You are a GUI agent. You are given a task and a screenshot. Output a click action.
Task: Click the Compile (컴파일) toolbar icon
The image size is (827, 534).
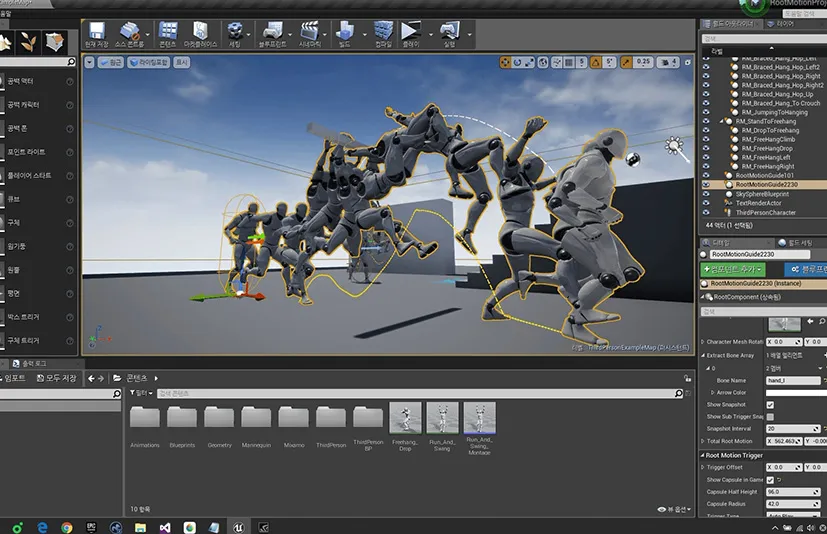(383, 34)
